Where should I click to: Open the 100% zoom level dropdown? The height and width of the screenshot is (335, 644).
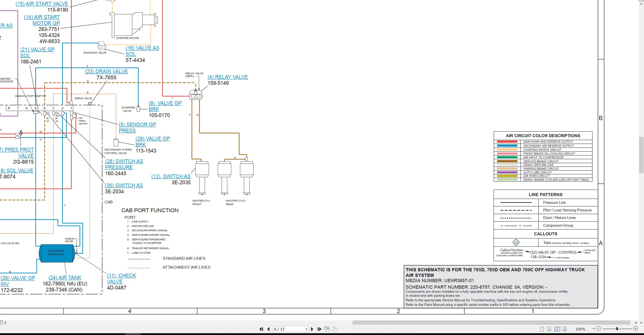point(594,329)
